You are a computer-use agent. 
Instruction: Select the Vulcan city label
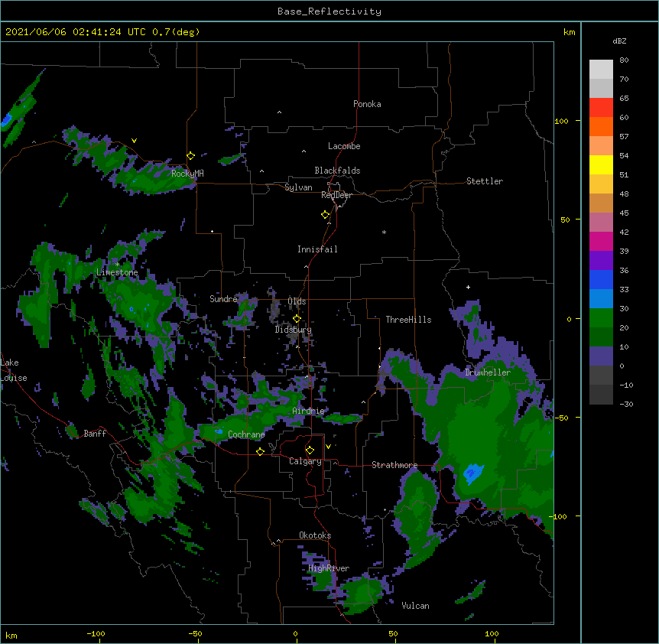(415, 606)
